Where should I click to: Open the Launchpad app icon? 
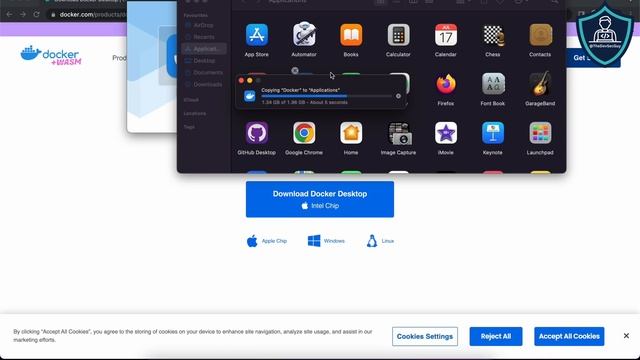540,133
